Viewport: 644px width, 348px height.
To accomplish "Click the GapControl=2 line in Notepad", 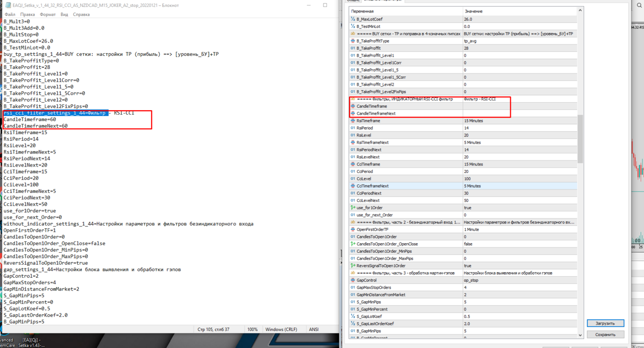I will [21, 276].
